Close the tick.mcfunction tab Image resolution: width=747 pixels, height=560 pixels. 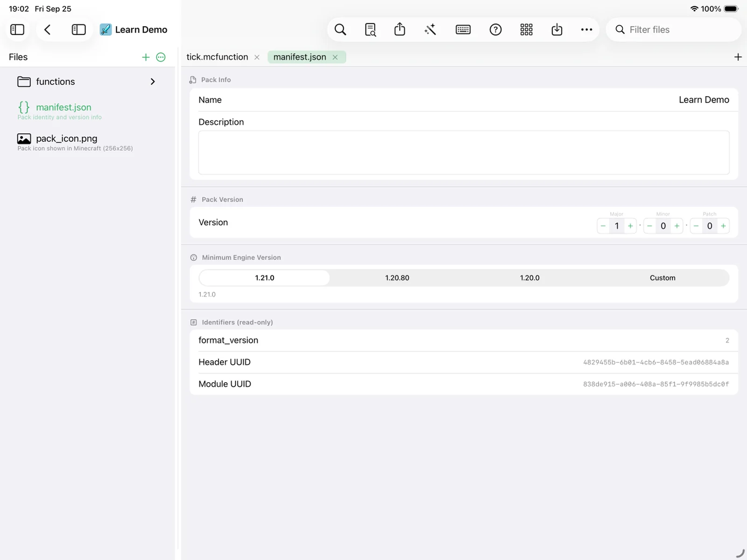click(x=257, y=57)
